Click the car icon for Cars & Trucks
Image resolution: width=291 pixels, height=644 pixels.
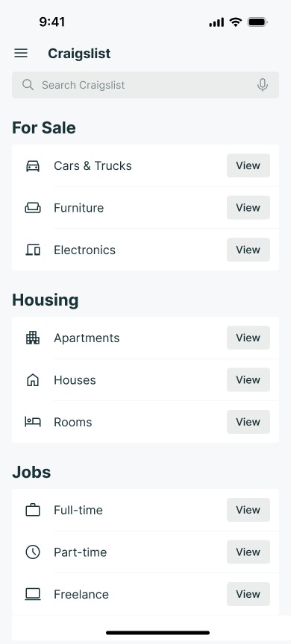(33, 166)
